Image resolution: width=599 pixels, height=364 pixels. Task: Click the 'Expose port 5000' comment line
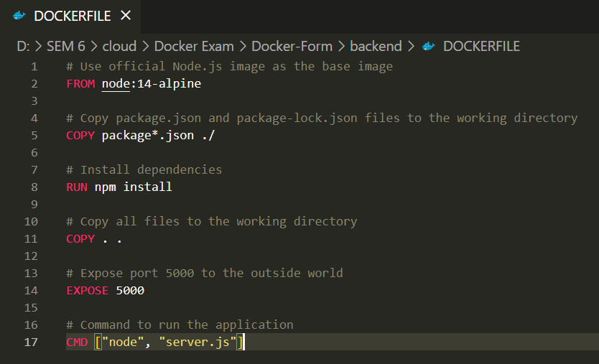(x=205, y=273)
